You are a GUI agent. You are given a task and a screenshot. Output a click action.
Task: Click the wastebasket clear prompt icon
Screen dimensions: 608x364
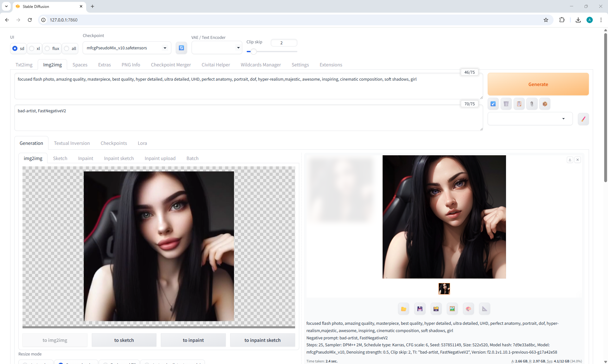coord(506,104)
